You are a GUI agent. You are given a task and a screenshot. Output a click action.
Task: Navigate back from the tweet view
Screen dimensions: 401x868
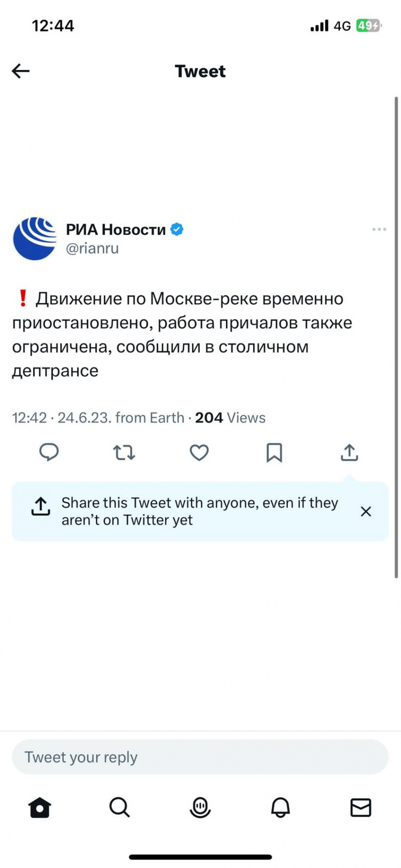tap(20, 71)
